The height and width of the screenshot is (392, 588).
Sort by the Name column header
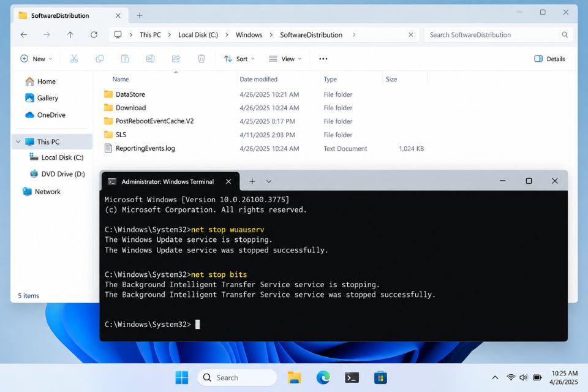click(121, 79)
